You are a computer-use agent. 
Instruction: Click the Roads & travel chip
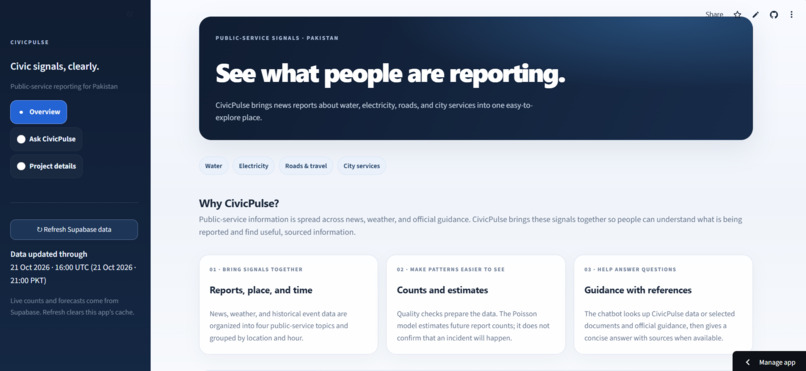pos(306,166)
